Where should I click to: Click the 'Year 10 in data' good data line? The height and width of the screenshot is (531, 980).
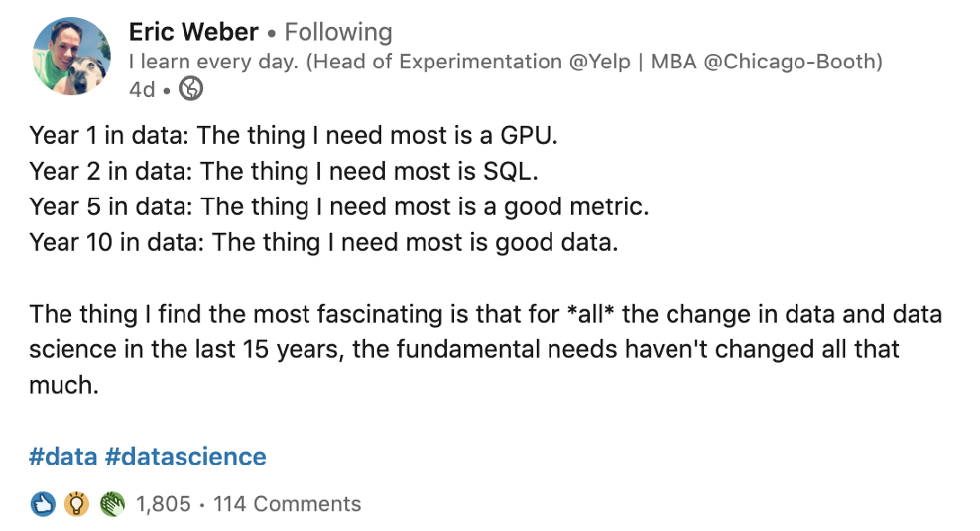323,242
